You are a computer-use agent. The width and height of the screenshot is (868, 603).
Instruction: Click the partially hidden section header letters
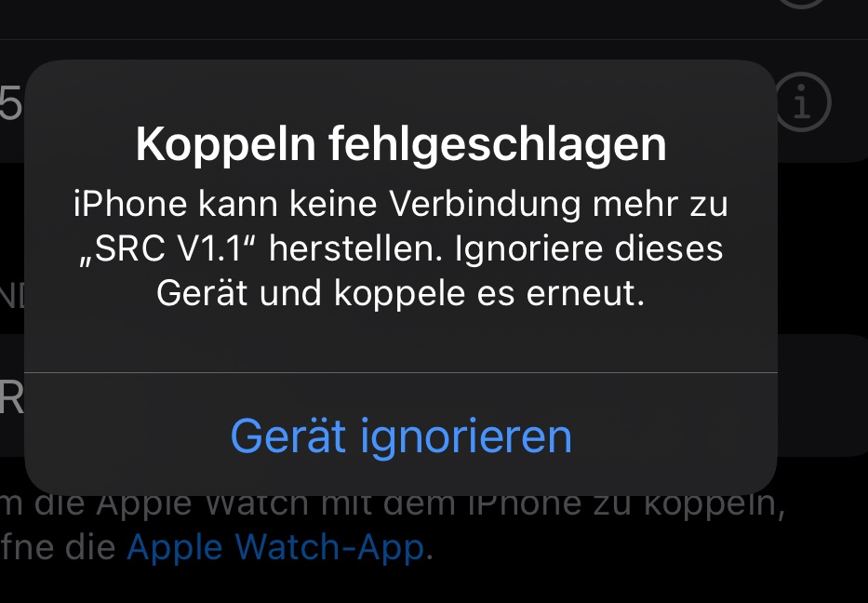click(12, 296)
